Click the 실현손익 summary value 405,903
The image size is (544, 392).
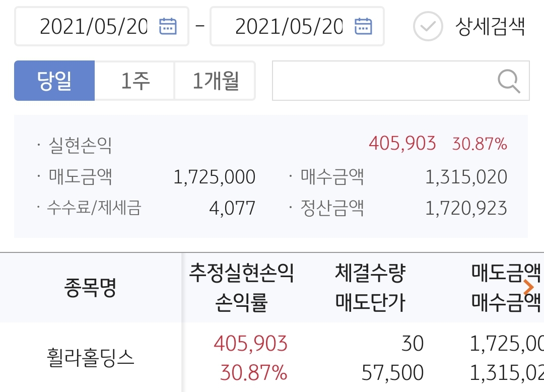click(x=402, y=144)
